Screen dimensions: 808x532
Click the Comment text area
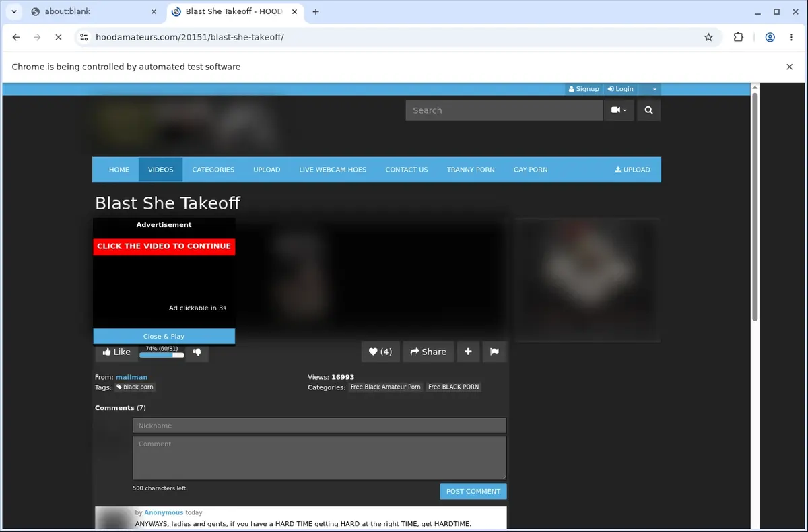[x=320, y=458]
